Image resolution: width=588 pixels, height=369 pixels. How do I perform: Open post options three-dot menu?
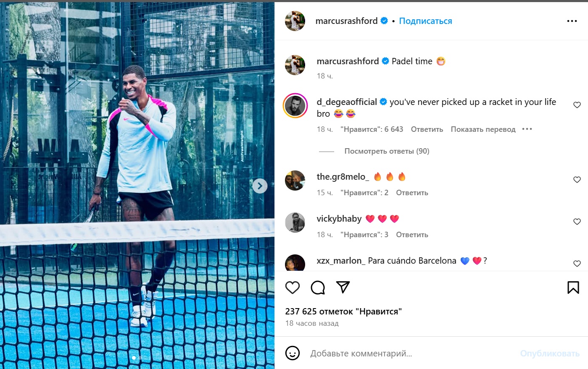point(572,21)
